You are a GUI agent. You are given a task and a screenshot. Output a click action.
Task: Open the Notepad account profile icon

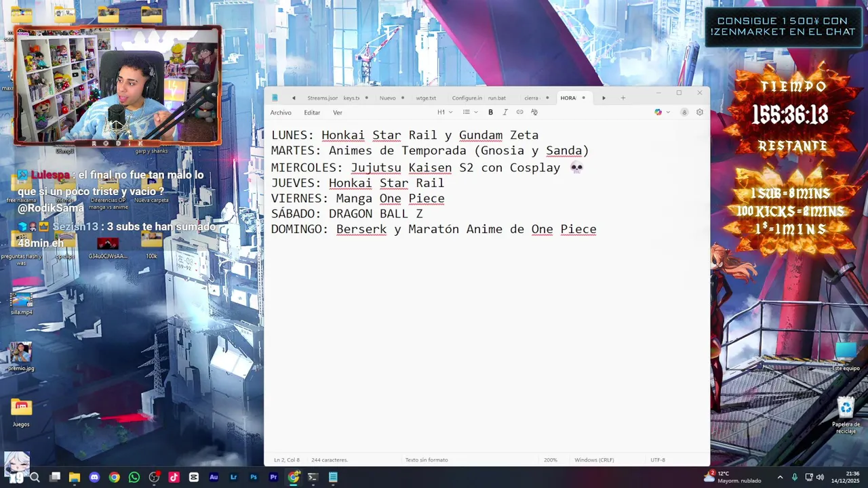(684, 113)
